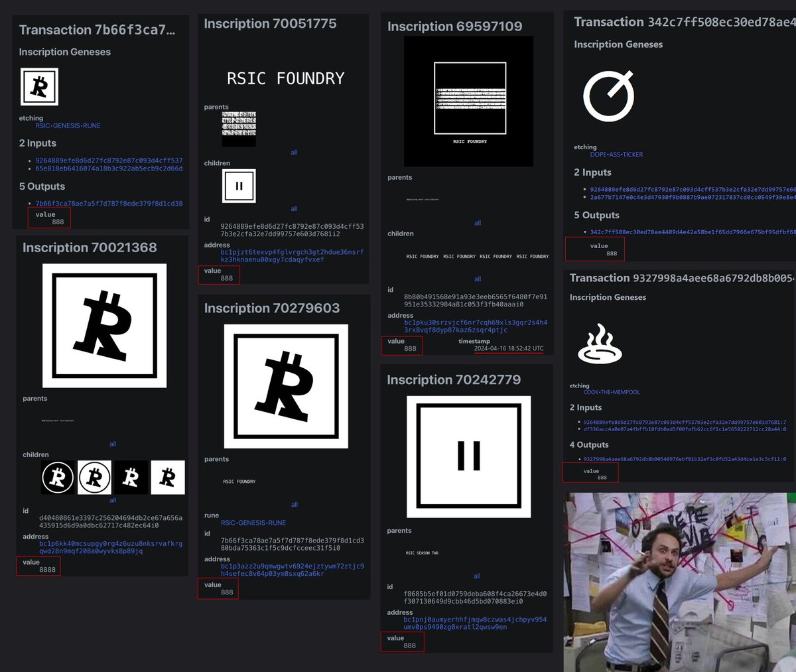Open the 'all' link under parents of Inscription 69597109
796x672 pixels.
[x=478, y=223]
